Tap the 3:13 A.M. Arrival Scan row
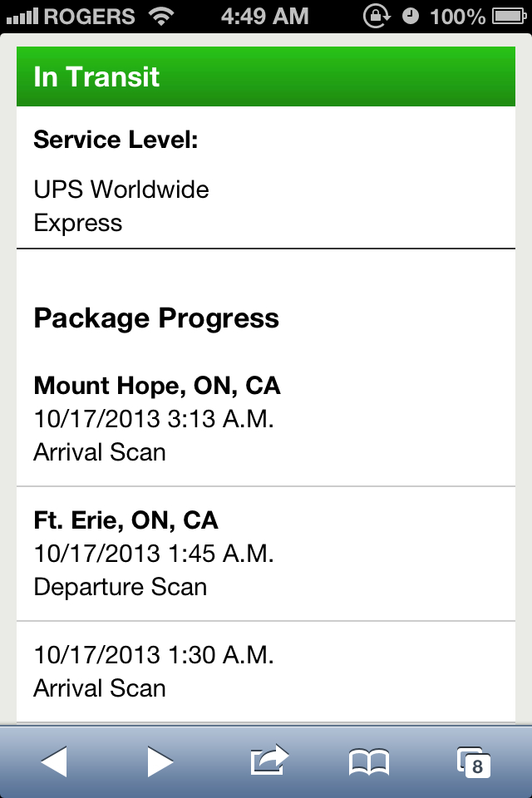The image size is (532, 798). 266,419
